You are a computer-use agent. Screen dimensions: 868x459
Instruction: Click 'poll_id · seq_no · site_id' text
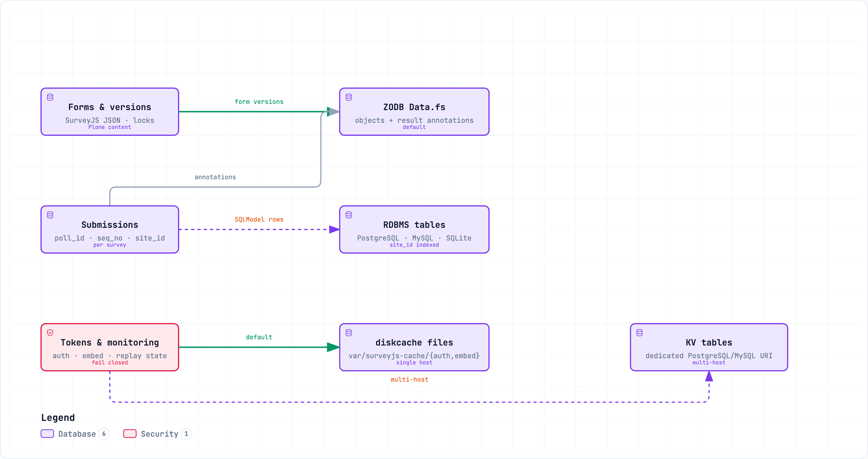pos(110,238)
